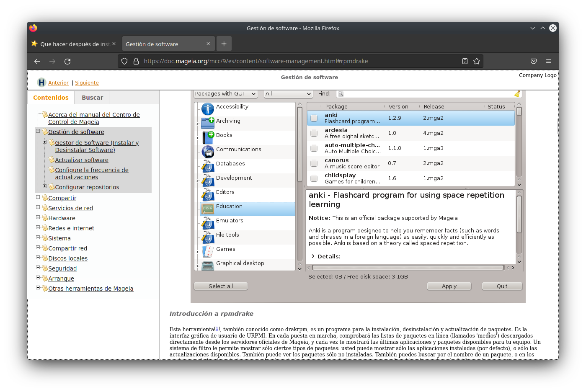
Task: Click the Archiving category icon
Action: point(208,123)
